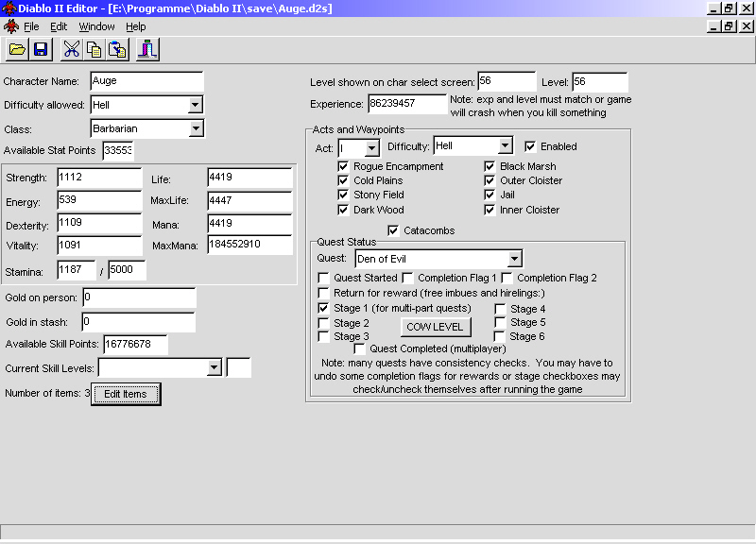
Task: Expand the Current Skill Levels dropdown
Action: 214,368
